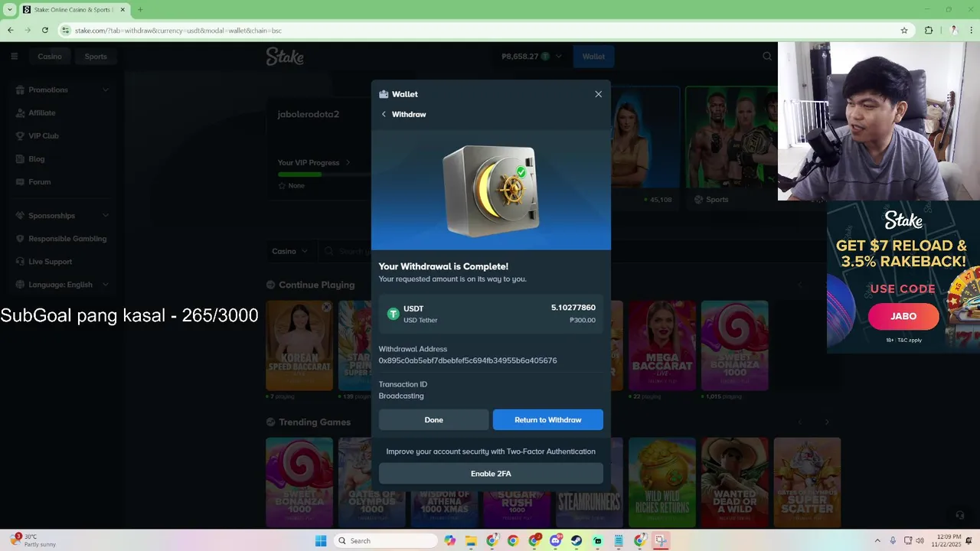The width and height of the screenshot is (980, 551).
Task: Close the Wallet modal with the X
Action: (598, 94)
